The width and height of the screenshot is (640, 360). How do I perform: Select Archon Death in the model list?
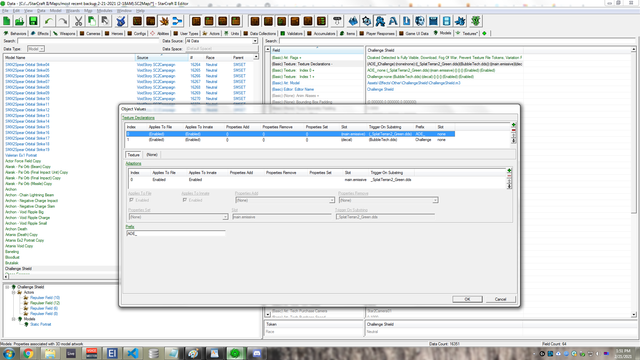pos(16,229)
